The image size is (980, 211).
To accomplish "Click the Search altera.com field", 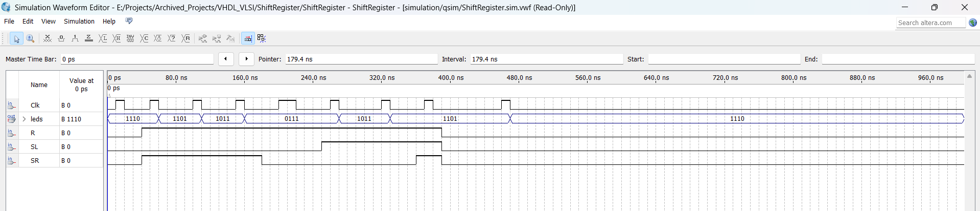I will coord(930,23).
